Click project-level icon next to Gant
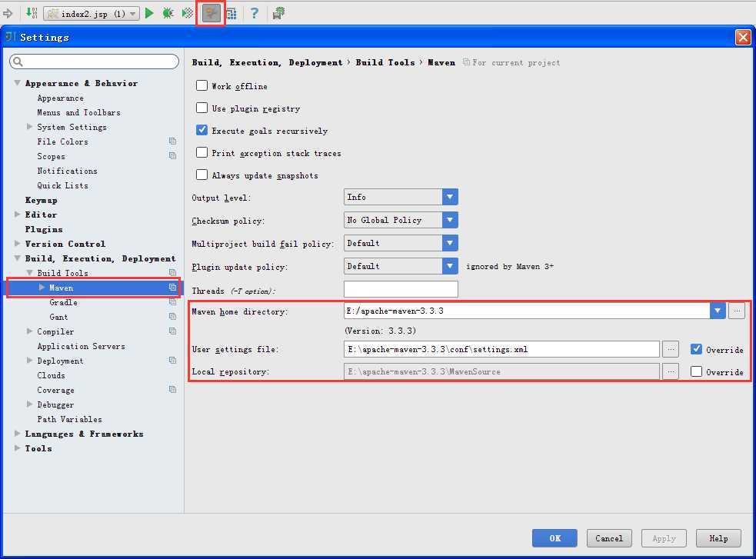The width and height of the screenshot is (756, 559). [172, 317]
